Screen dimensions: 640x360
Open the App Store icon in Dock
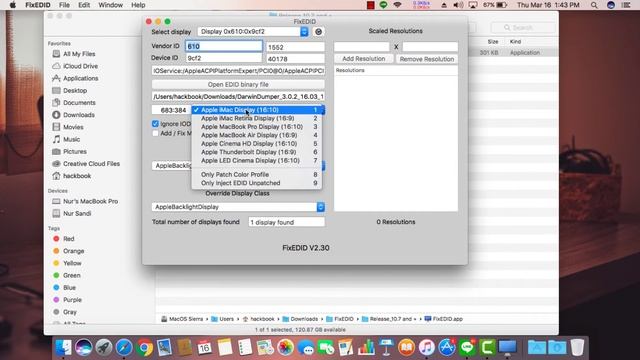[447, 348]
